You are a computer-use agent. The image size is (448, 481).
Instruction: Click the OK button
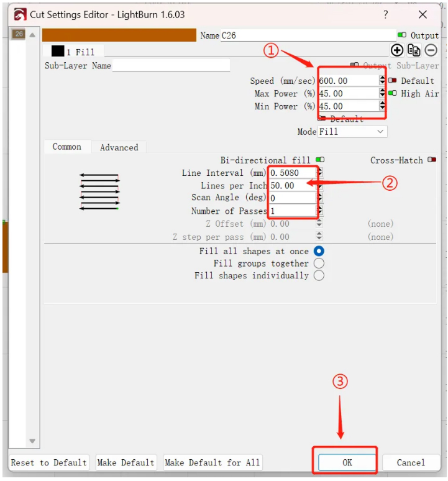coord(347,462)
